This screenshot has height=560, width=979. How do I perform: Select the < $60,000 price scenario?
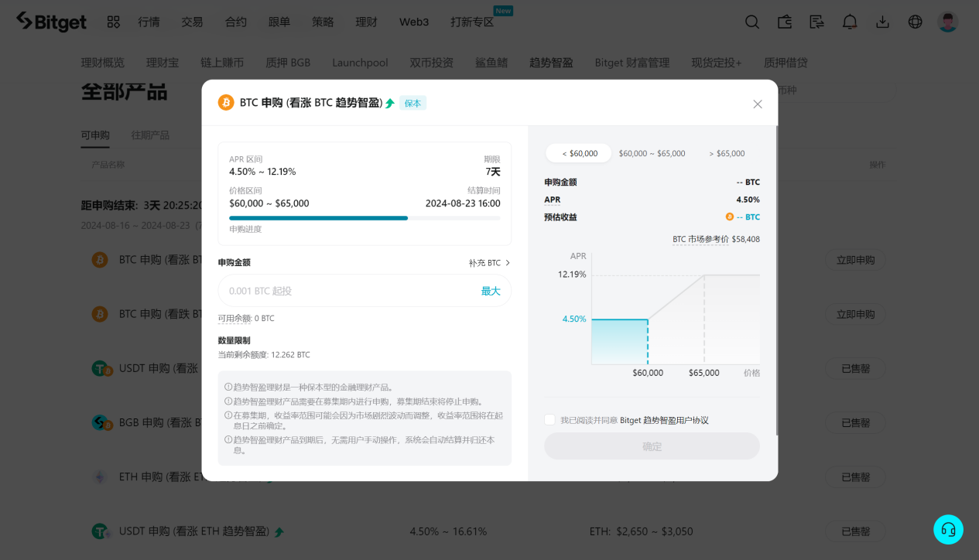pos(579,153)
